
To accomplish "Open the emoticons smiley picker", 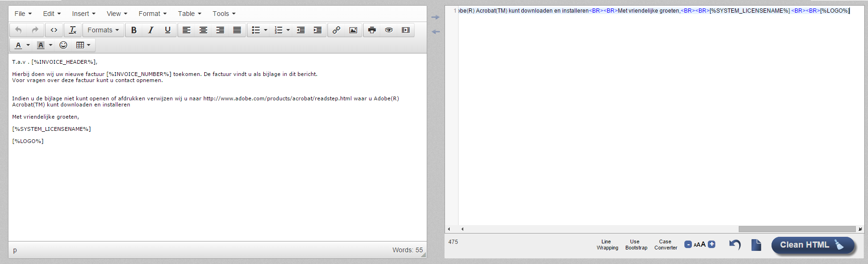I will [x=63, y=45].
